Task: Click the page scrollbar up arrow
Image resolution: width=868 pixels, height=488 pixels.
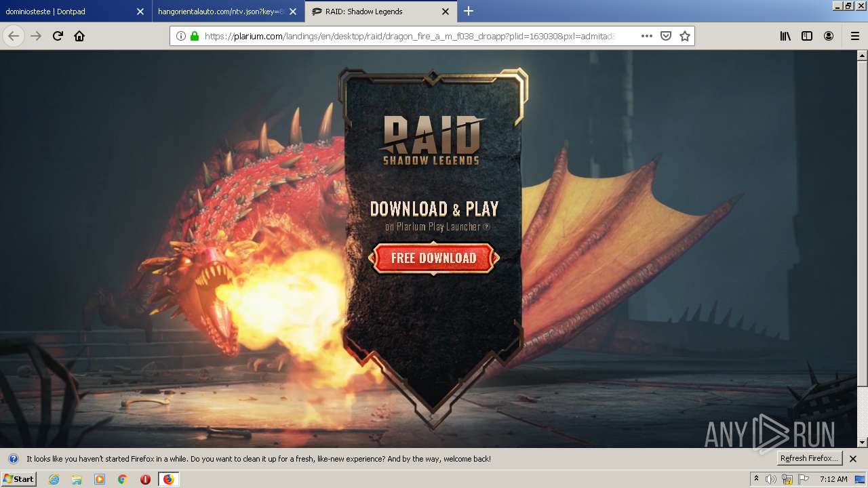Action: [x=863, y=56]
